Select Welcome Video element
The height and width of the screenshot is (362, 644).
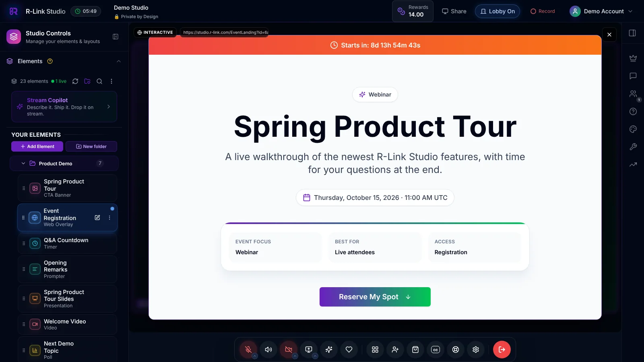click(67, 324)
